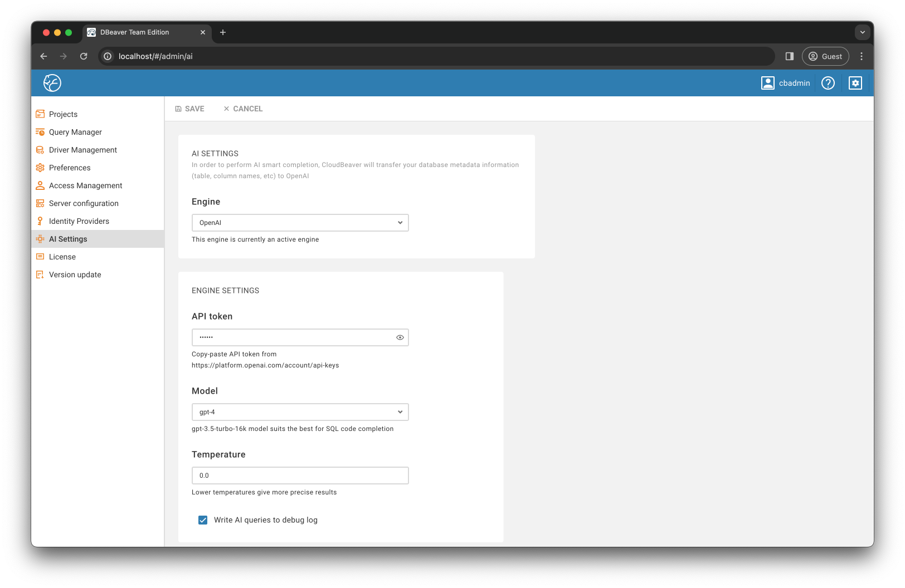
Task: Select the Version update menu item
Action: [x=98, y=275]
